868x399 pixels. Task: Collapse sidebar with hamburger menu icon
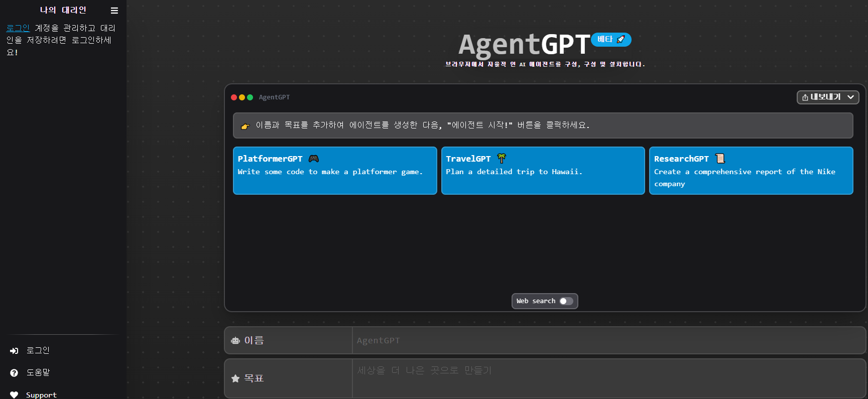tap(114, 11)
